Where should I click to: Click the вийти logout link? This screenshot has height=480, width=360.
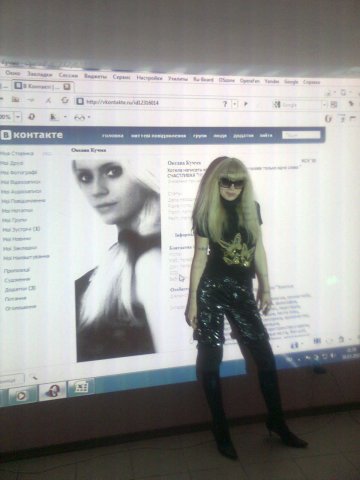(266, 135)
